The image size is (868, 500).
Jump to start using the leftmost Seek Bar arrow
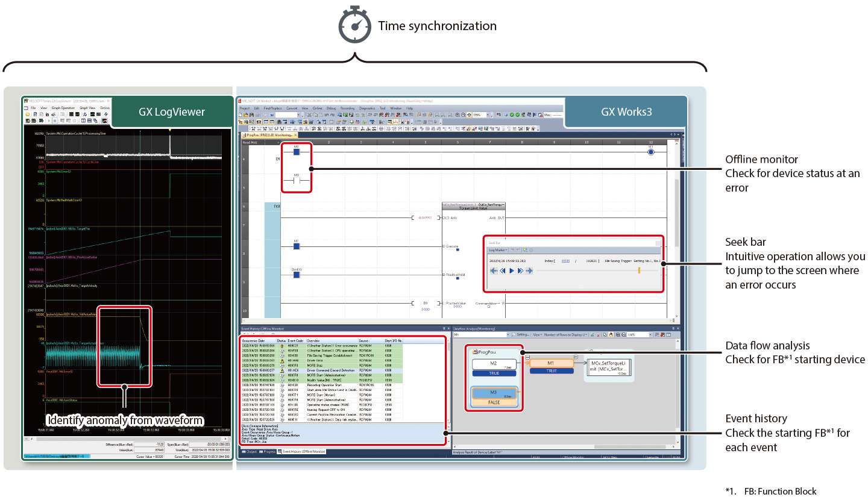[x=494, y=270]
